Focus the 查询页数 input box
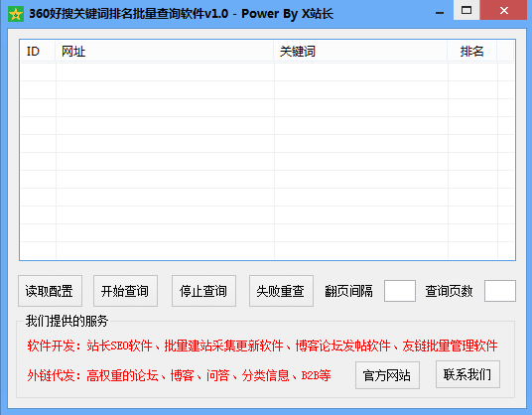The height and width of the screenshot is (415, 532). click(x=500, y=291)
